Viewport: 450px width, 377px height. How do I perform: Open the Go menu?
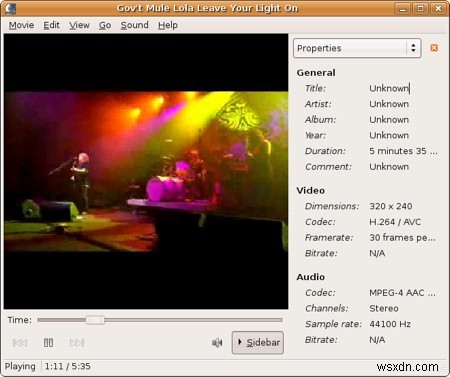pos(105,25)
